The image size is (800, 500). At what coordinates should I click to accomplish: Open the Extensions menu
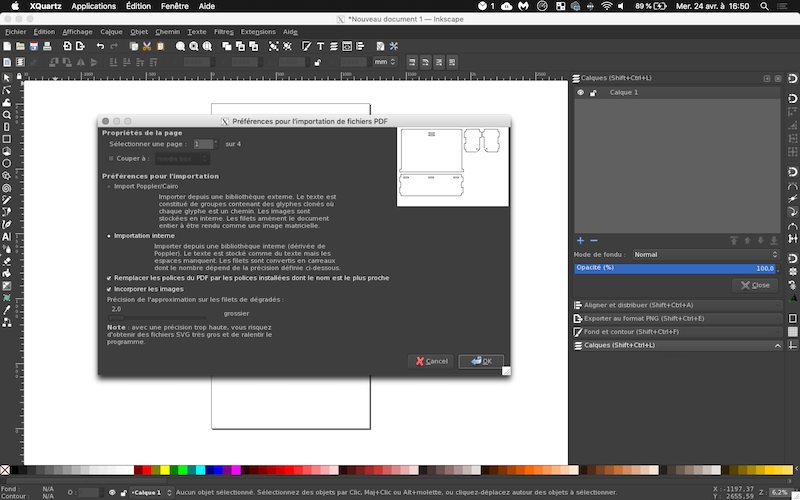[x=258, y=32]
